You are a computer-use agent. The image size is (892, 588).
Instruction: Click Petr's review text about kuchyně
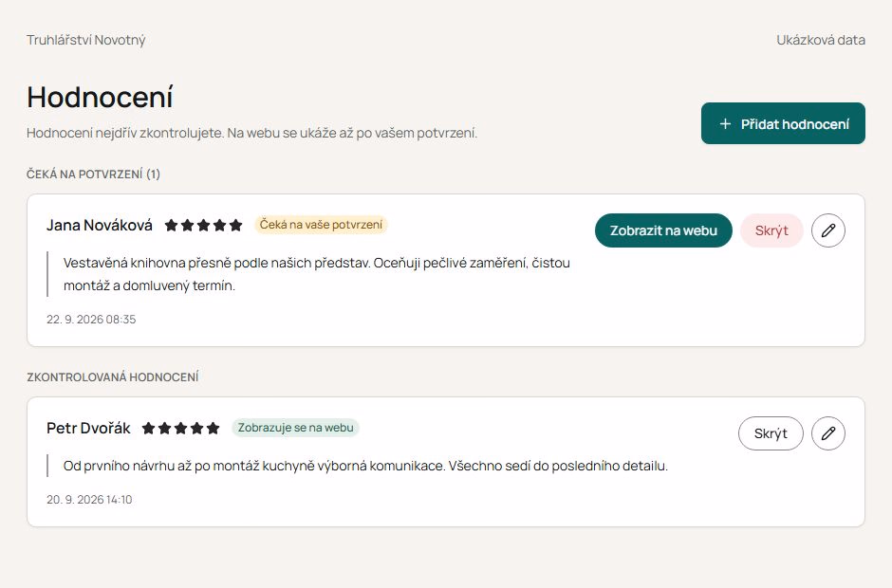tap(365, 466)
